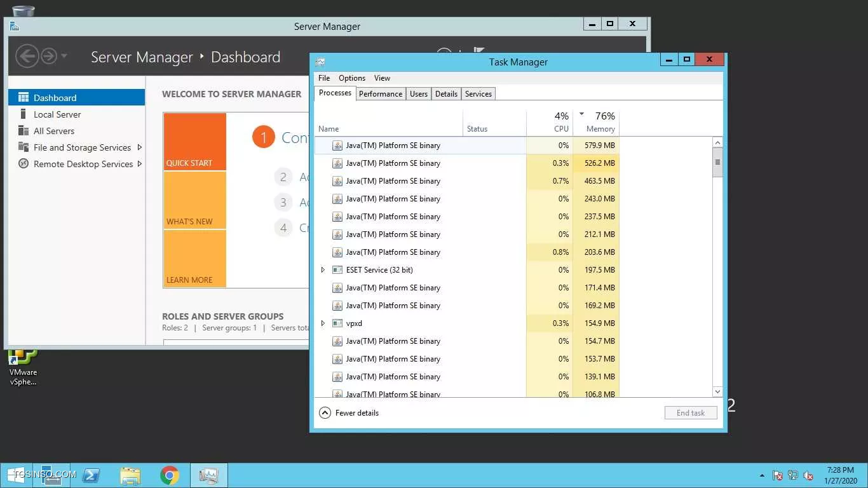Select the Processes tab
Image resolution: width=868 pixels, height=488 pixels.
(x=335, y=93)
